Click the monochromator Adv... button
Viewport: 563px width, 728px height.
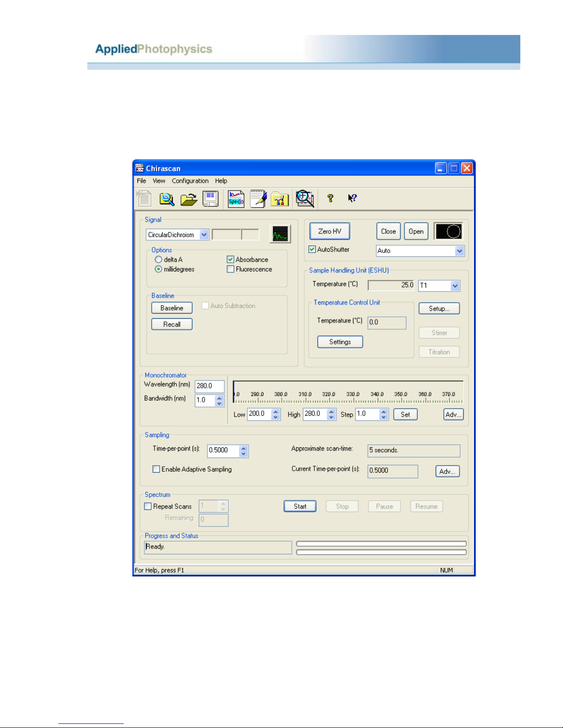click(454, 414)
